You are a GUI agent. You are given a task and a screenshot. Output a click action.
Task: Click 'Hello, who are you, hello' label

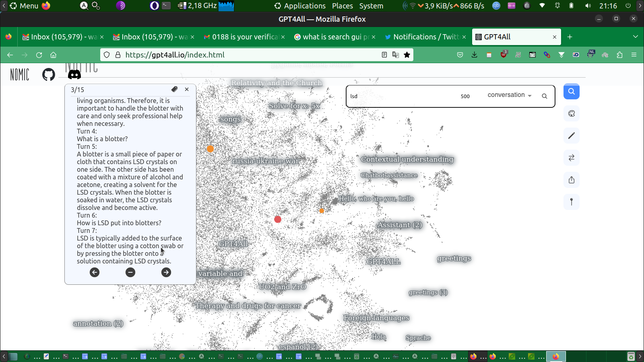pyautogui.click(x=376, y=199)
